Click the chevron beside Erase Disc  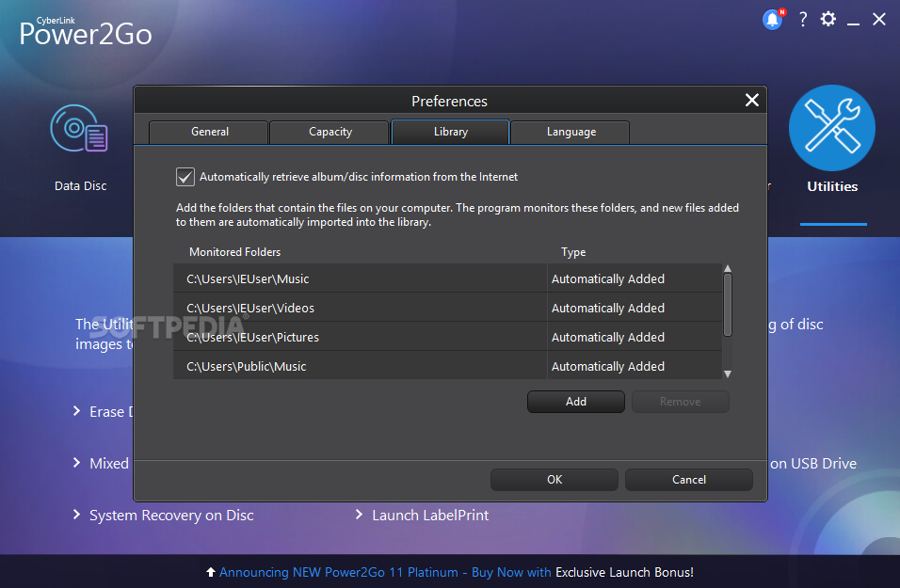tap(76, 411)
